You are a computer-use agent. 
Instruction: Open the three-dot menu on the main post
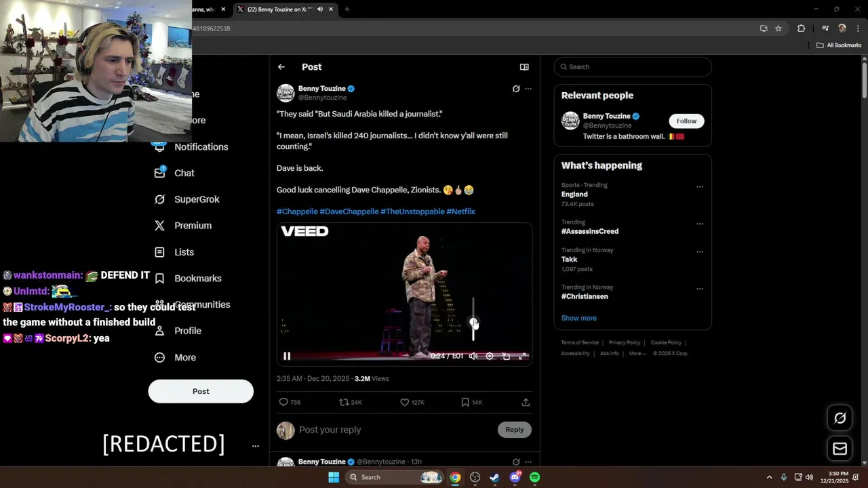coord(528,89)
